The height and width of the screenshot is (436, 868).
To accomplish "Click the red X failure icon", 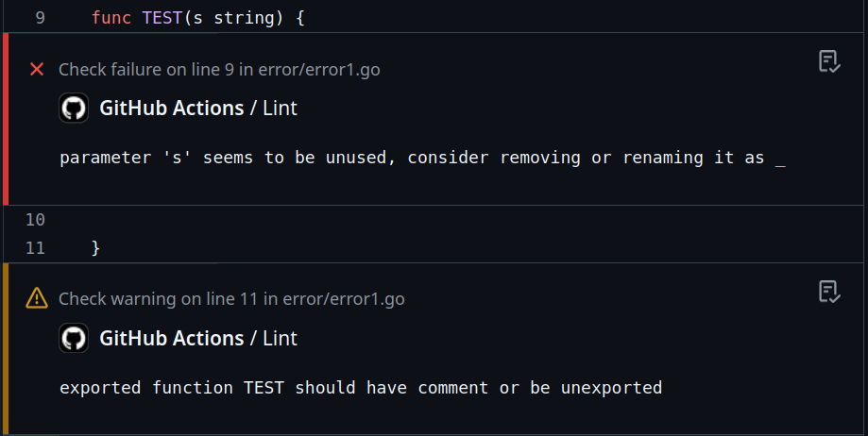I will 37,69.
